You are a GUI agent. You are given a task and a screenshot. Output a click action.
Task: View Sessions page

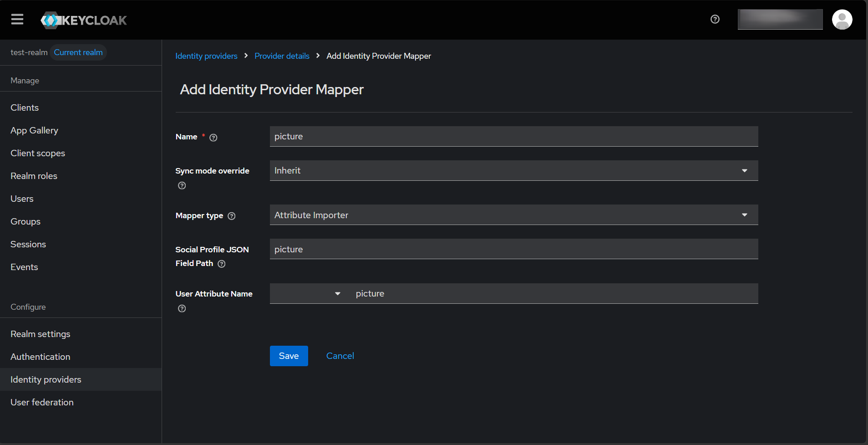(28, 244)
